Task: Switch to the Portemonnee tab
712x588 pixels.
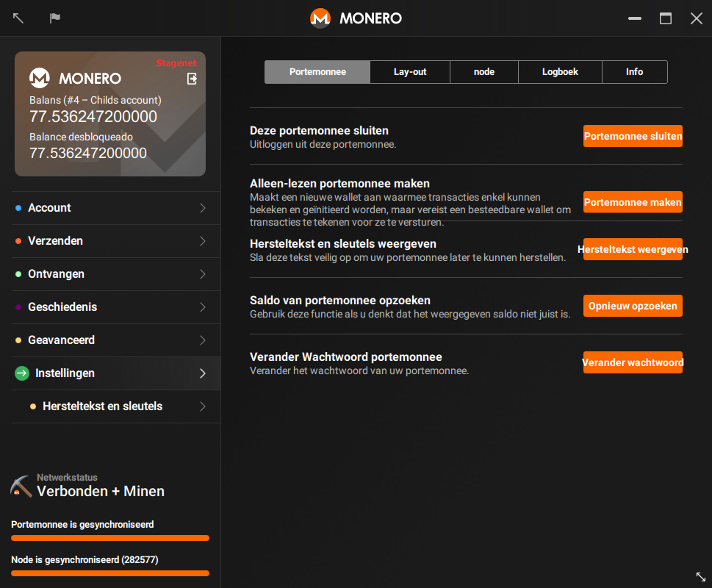Action: tap(317, 72)
